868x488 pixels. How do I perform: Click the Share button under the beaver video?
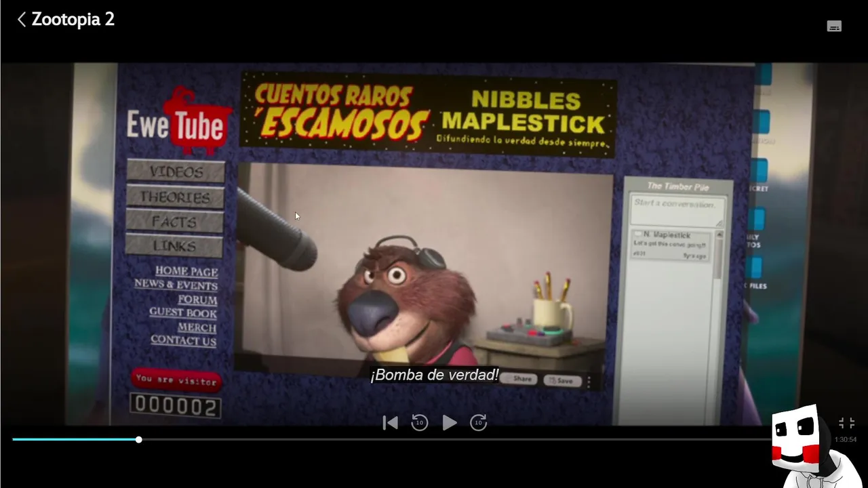[x=519, y=379]
